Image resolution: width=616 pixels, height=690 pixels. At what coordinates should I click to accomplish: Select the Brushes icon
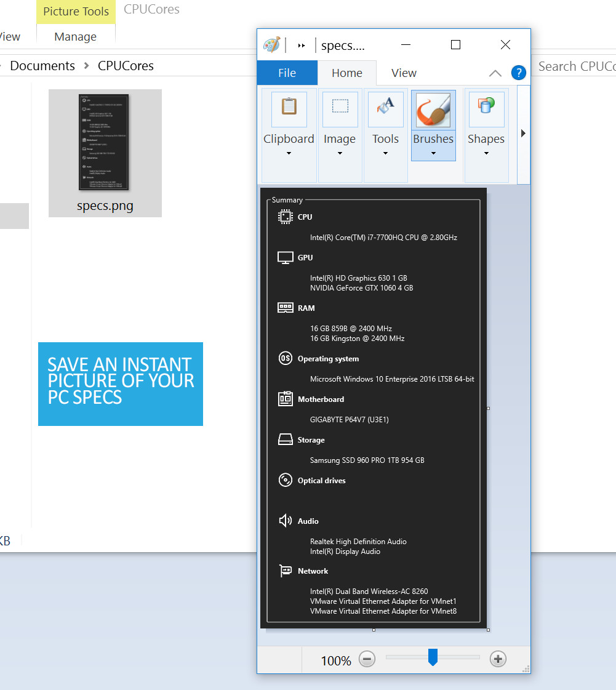(x=433, y=110)
